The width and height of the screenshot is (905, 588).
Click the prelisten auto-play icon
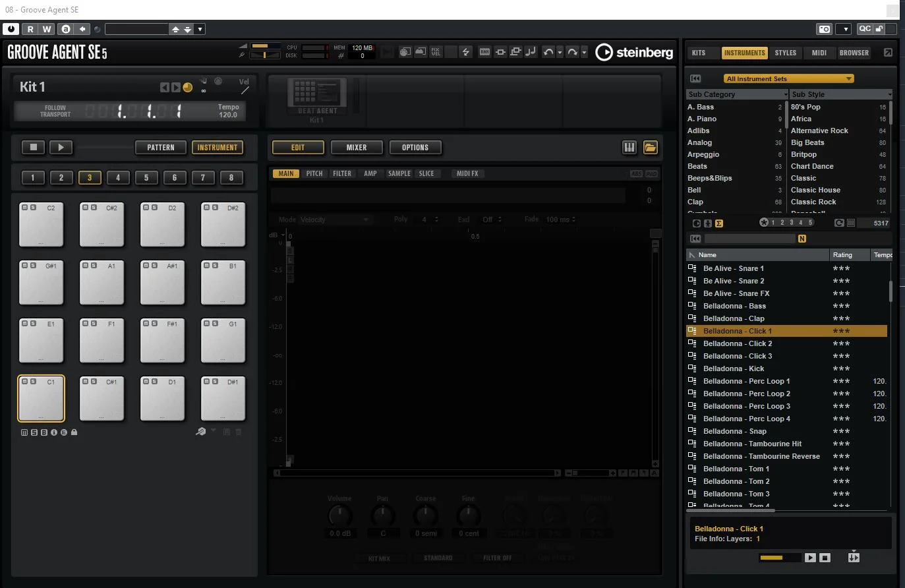tap(854, 557)
